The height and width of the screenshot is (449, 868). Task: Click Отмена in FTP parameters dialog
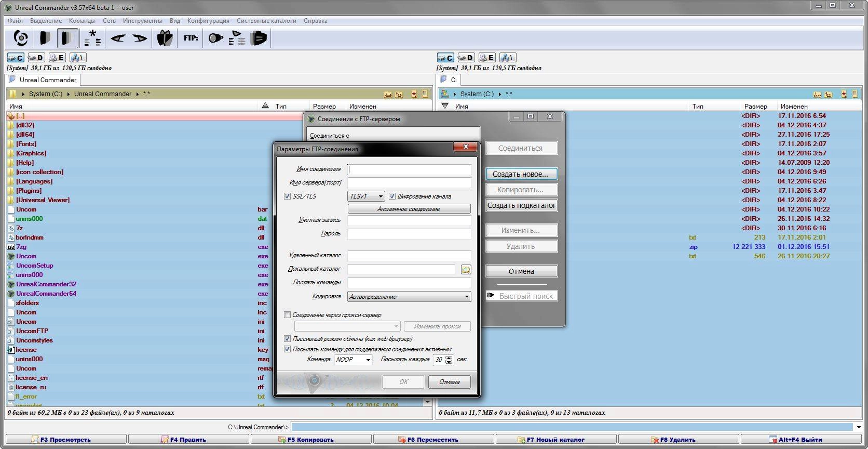click(449, 382)
